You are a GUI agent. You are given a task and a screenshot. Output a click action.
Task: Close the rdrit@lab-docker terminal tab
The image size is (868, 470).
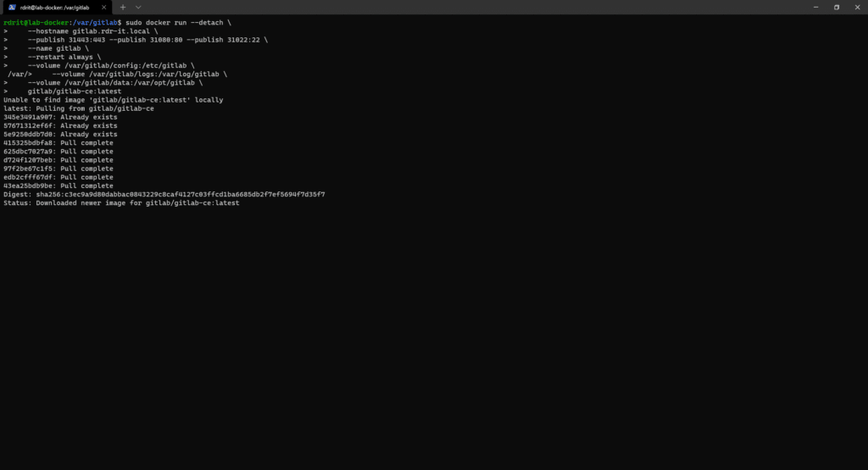(103, 7)
